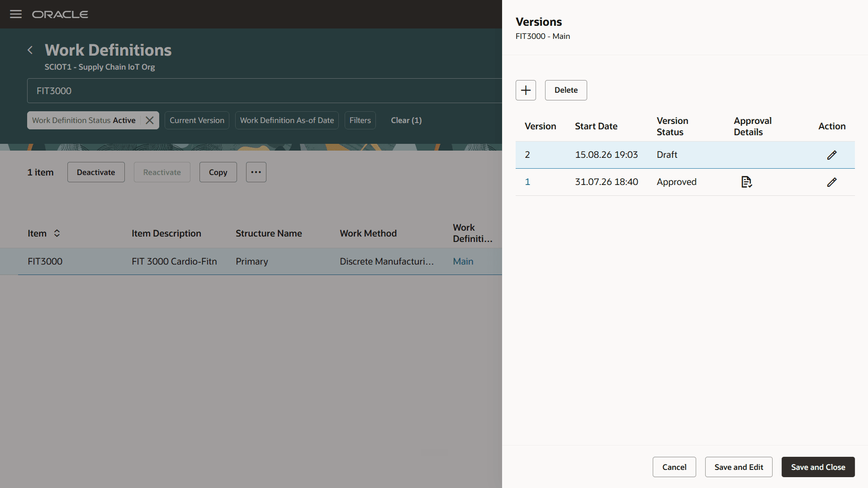Click the Draft version status
Screen dimensions: 868x488
coord(667,155)
